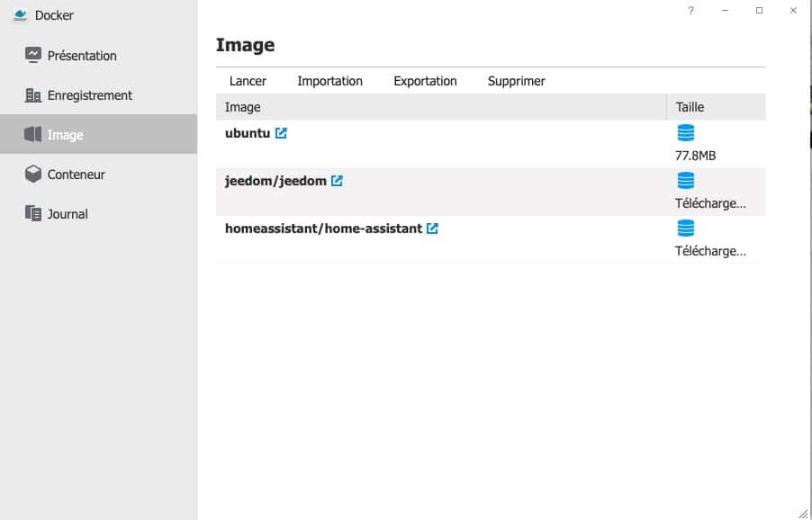The image size is (812, 520).
Task: Open the Journal section
Action: tap(98, 214)
